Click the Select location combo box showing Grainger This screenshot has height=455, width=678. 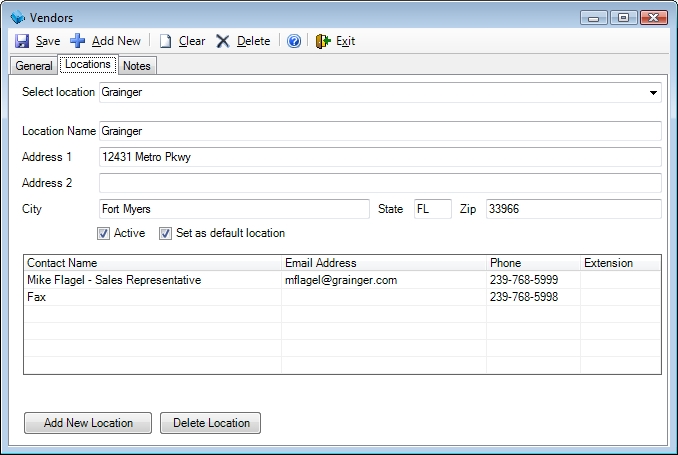[x=380, y=93]
